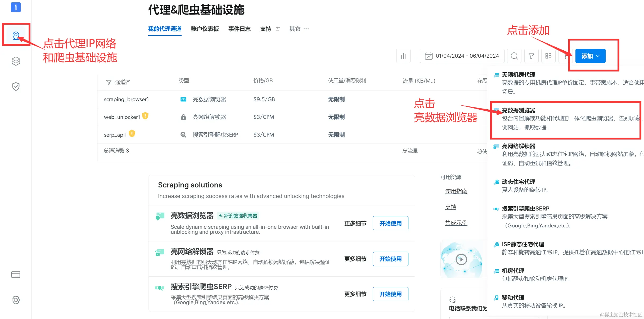Screen dimensions: 644x319
Task: Open settings gear in sidebar
Action: pyautogui.click(x=16, y=300)
